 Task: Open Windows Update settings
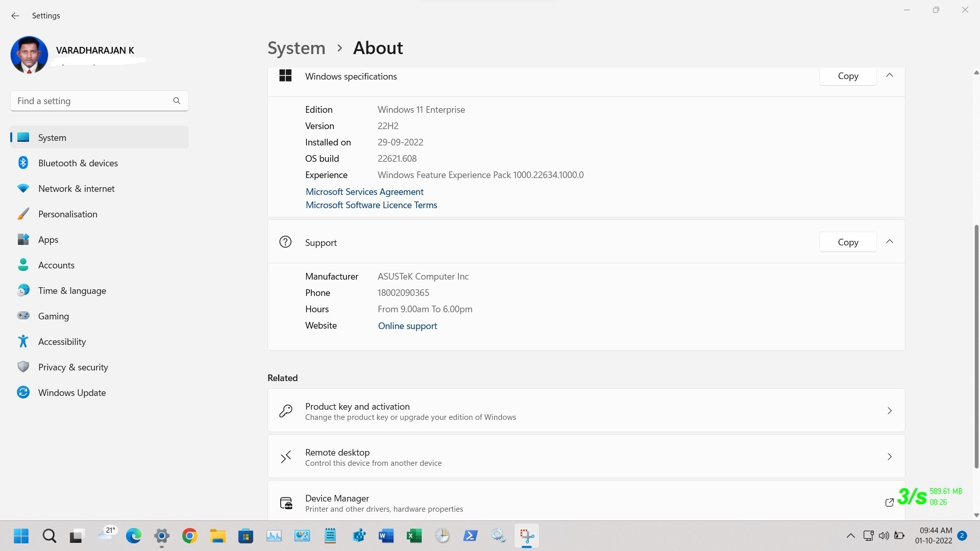click(x=72, y=392)
